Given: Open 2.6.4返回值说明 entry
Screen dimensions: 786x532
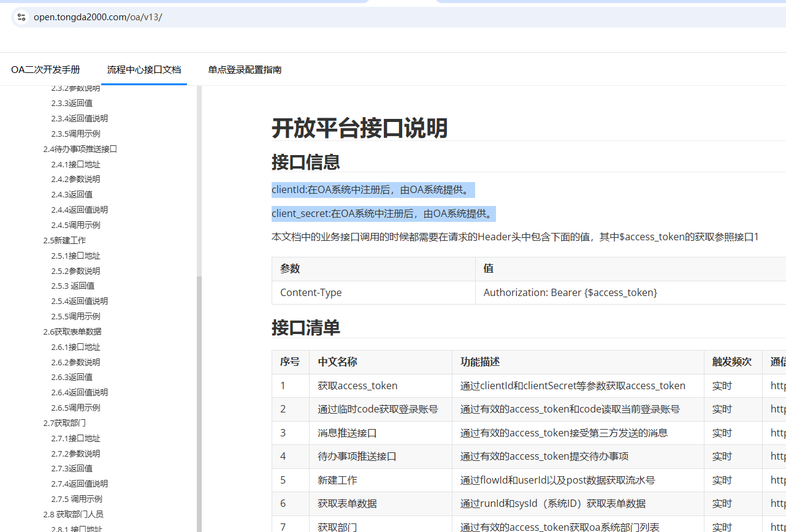Looking at the screenshot, I should 79,392.
